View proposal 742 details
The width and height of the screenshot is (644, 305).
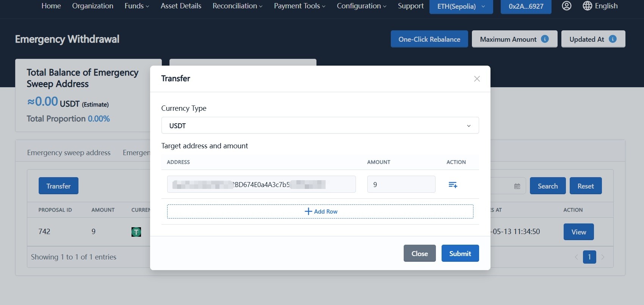click(578, 232)
